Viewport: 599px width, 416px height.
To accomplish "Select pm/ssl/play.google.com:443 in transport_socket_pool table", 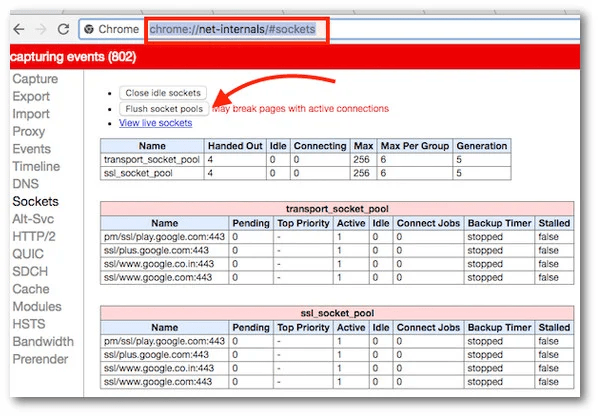I will point(164,237).
